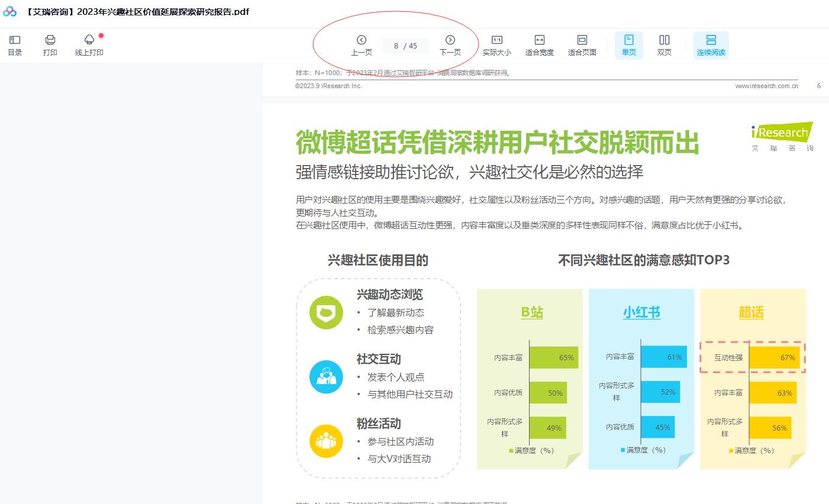Switch to 双页 double page mode
The image size is (829, 504).
click(665, 45)
